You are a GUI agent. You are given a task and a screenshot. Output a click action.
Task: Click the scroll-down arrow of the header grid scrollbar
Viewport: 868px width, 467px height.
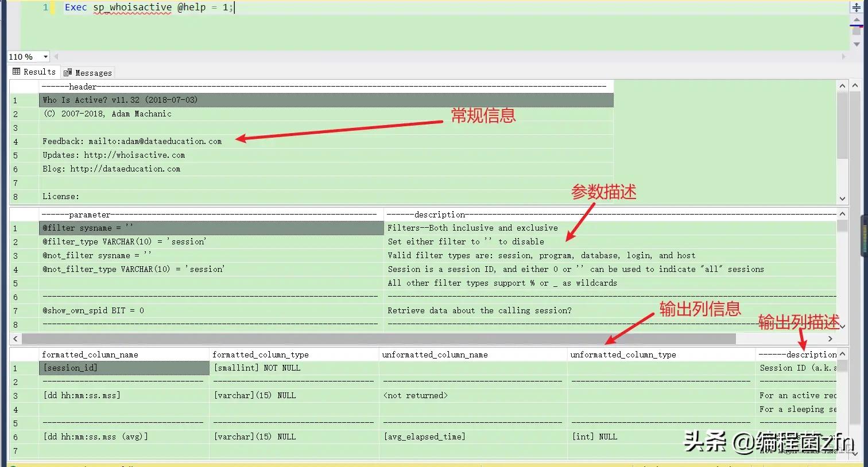842,198
